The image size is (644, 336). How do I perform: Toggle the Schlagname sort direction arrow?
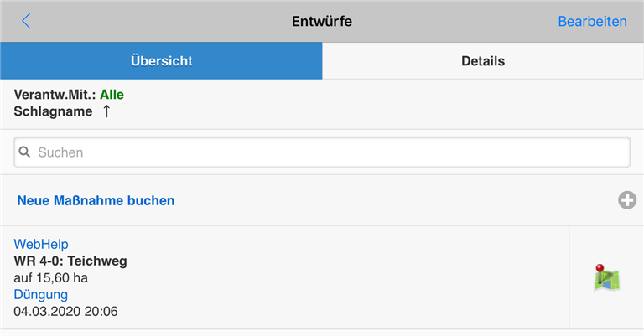[106, 111]
